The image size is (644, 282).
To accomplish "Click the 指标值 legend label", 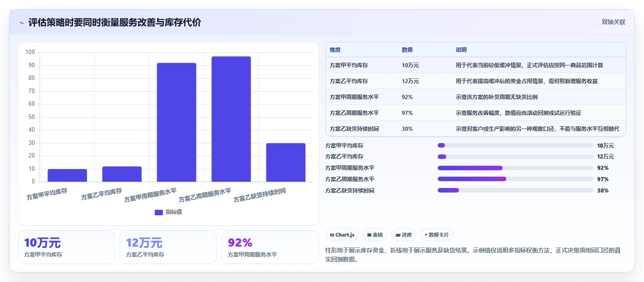I will [174, 212].
